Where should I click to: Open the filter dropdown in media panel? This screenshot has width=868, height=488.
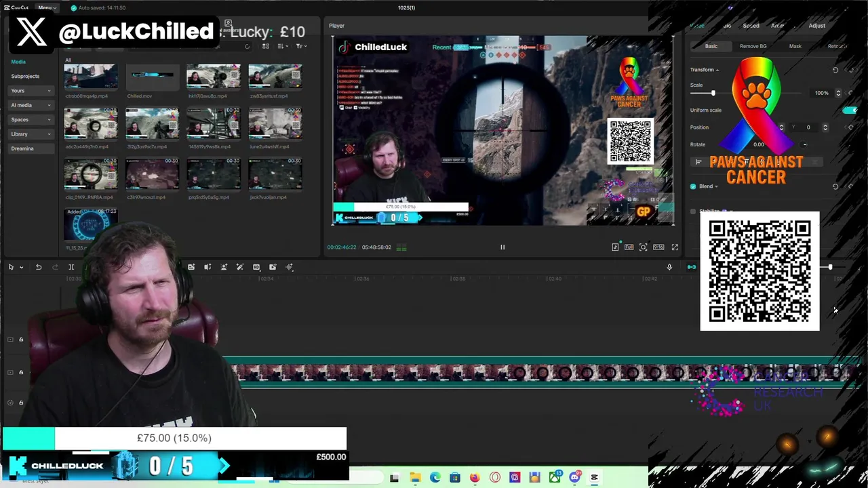(x=301, y=46)
